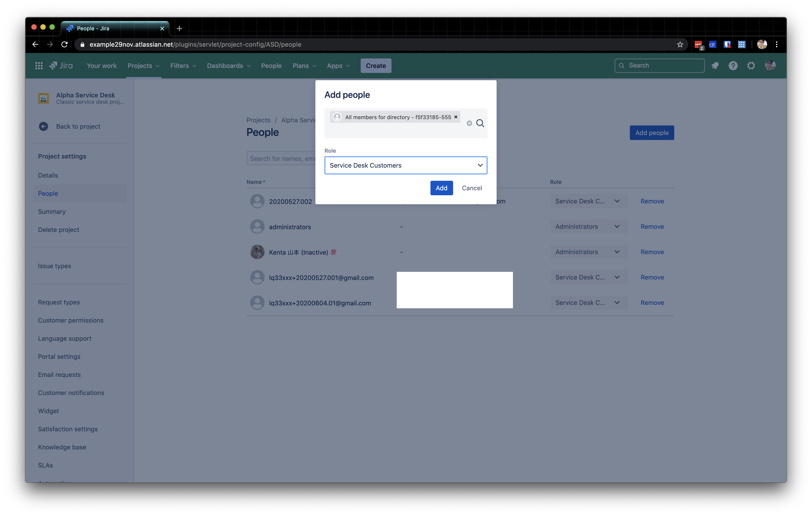Open role dropdown for lq33xxx+20200527.001 row

pyautogui.click(x=588, y=277)
